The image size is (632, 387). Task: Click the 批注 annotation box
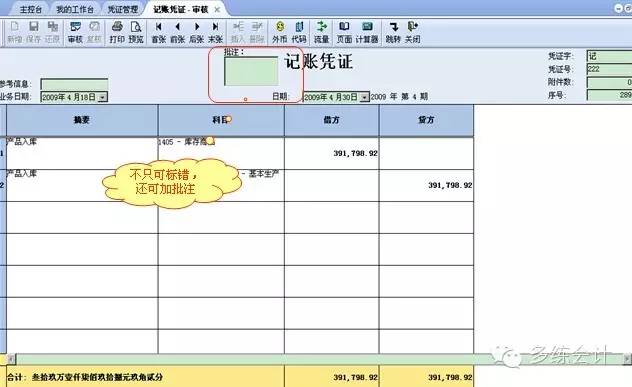pyautogui.click(x=251, y=71)
